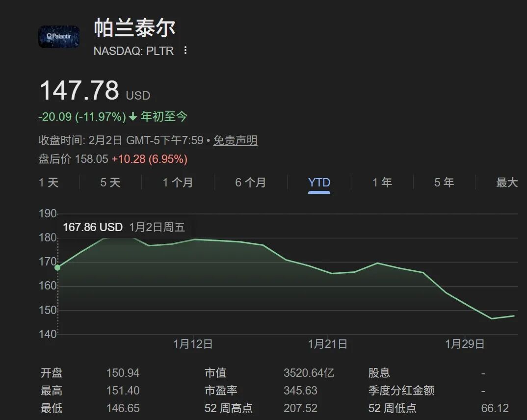Click the green downward arrow icon

pyautogui.click(x=133, y=117)
